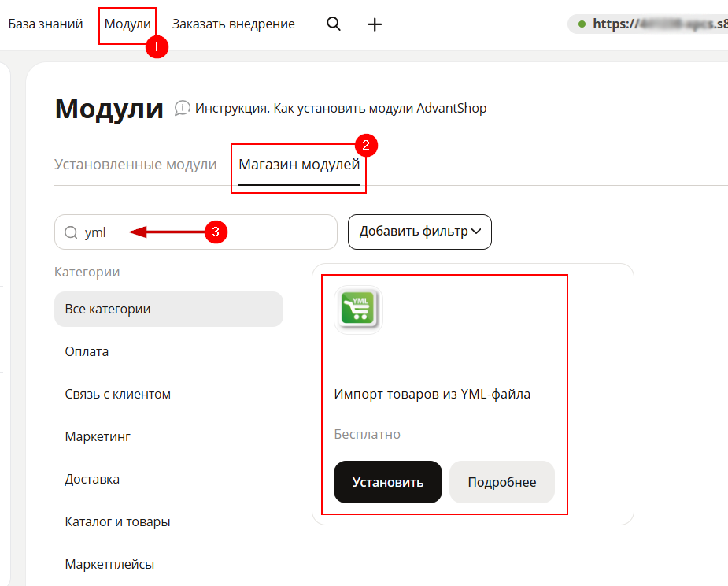Image resolution: width=728 pixels, height=586 pixels.
Task: Open the search magnifier icon in top bar
Action: tap(334, 24)
